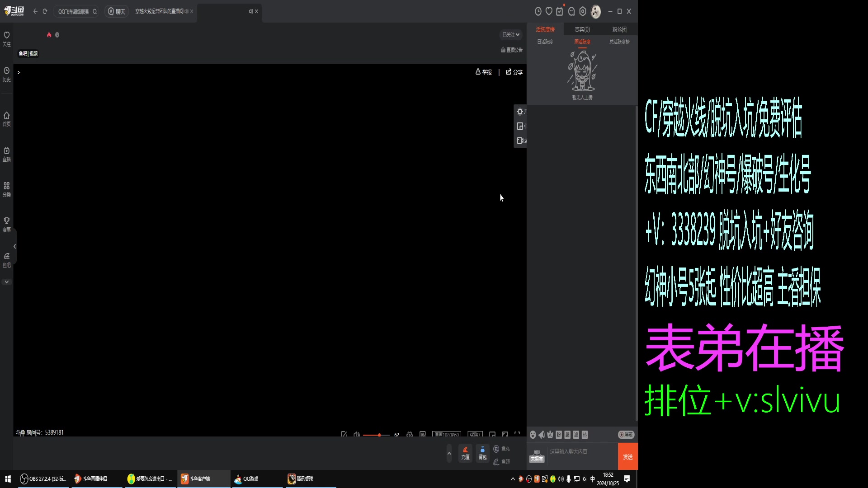Open the 关注 follow page in sidebar
The height and width of the screenshot is (488, 868).
point(6,39)
